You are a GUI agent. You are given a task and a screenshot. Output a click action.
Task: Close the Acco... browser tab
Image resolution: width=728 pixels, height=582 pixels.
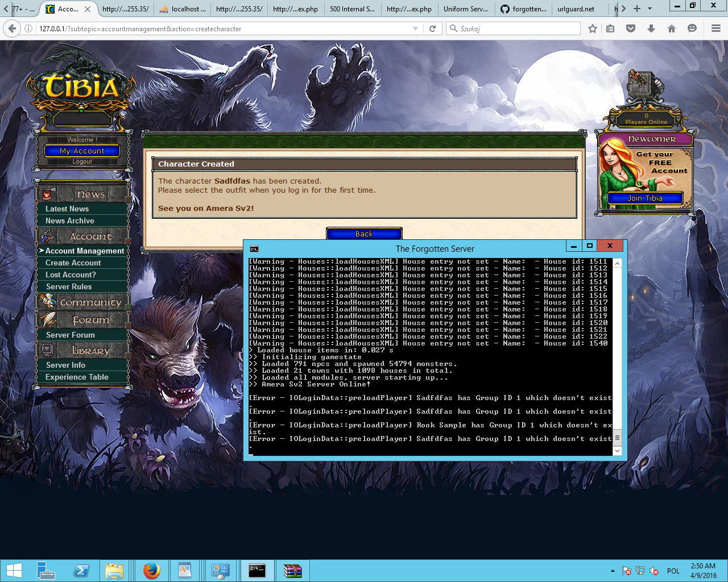(88, 9)
